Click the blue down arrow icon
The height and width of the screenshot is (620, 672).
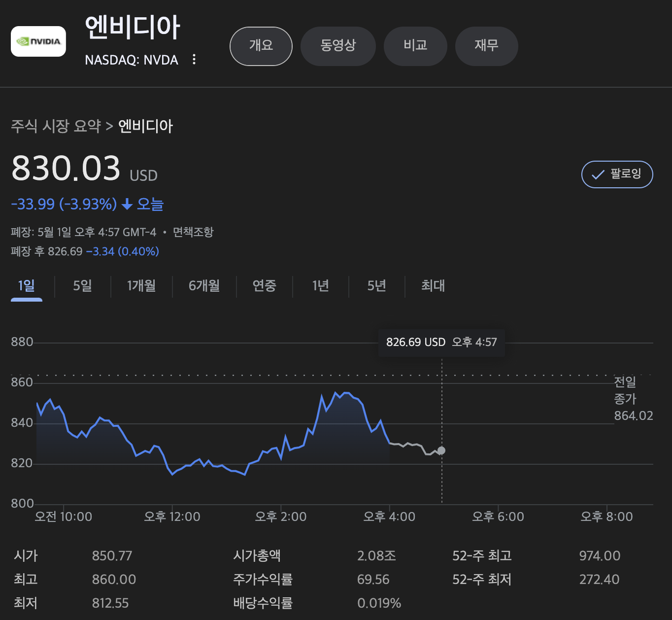click(127, 204)
